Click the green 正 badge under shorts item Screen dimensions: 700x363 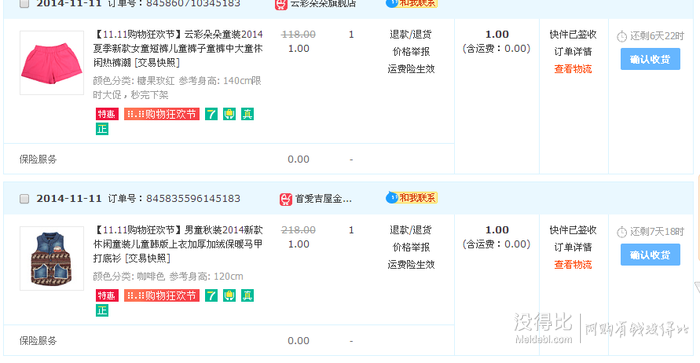click(x=102, y=129)
